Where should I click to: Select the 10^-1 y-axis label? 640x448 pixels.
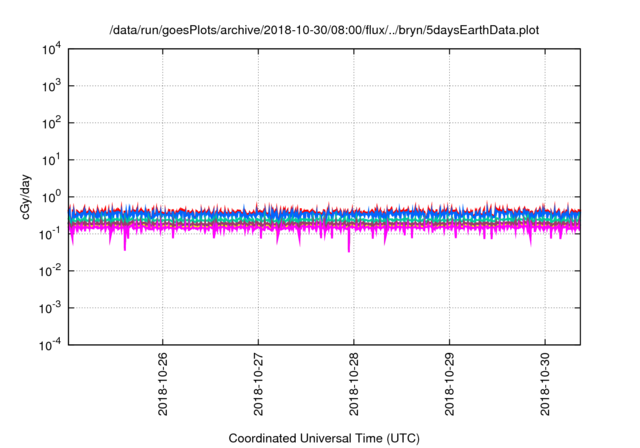[51, 234]
